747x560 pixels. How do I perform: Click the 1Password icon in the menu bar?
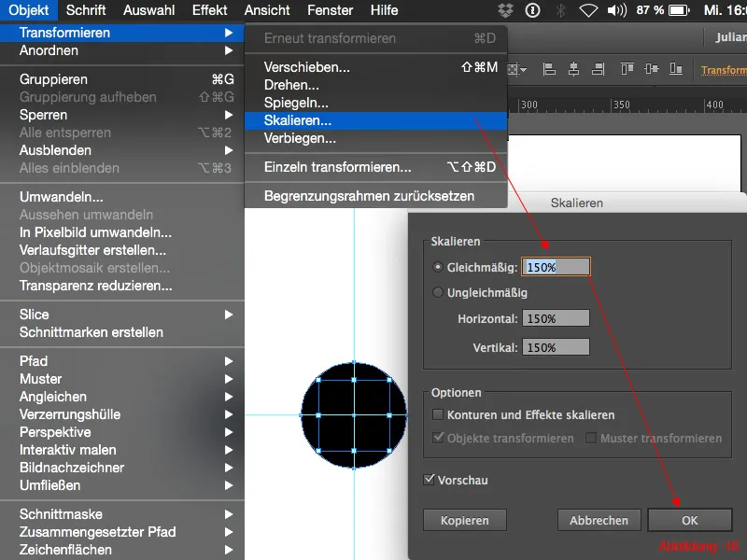(532, 10)
